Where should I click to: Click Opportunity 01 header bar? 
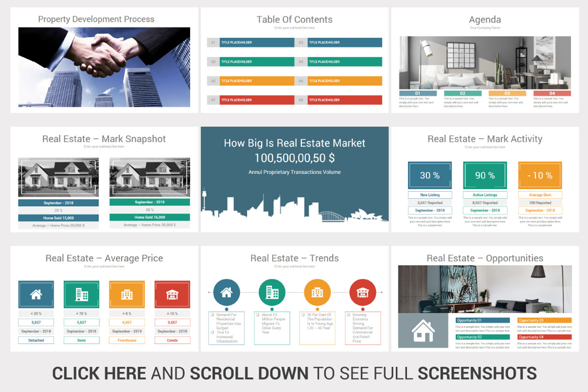click(483, 320)
